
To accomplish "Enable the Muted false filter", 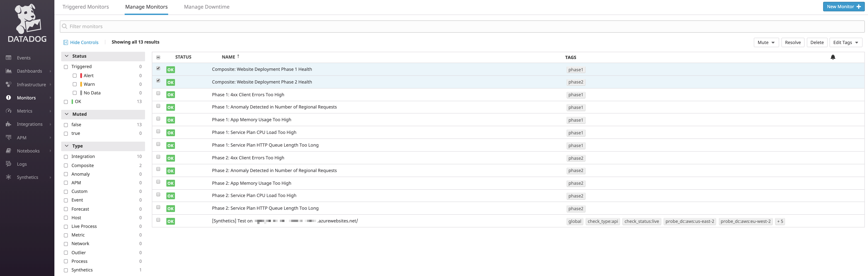I will tap(66, 125).
